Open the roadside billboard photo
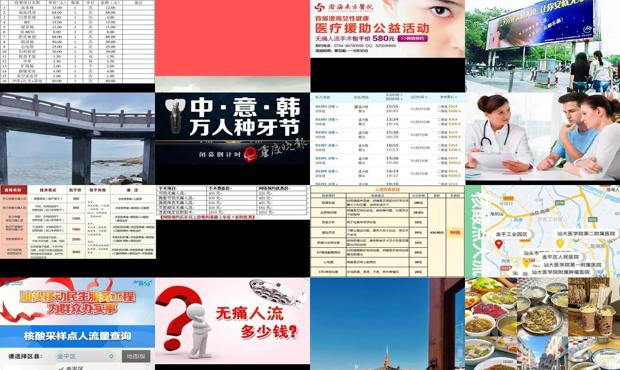The image size is (620, 370). 542,46
